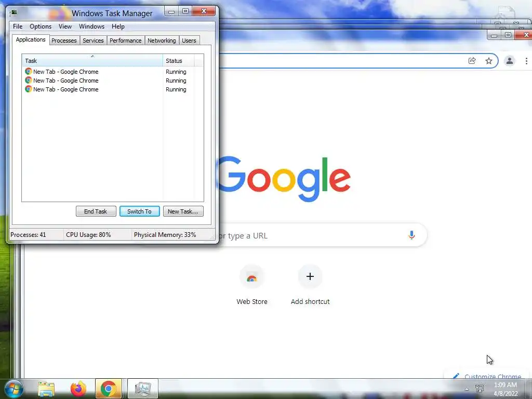
Task: Open the Chrome share page icon
Action: (472, 61)
